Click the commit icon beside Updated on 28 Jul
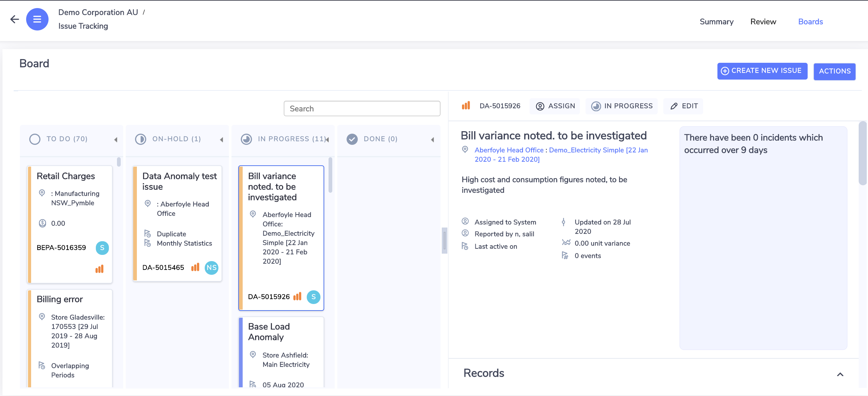The image size is (868, 396). point(563,222)
